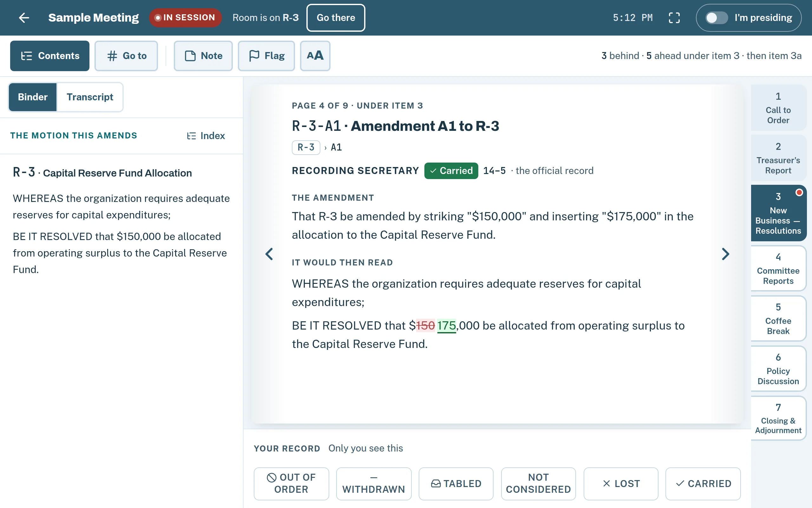Click the inserted 175 green text

pos(446,325)
